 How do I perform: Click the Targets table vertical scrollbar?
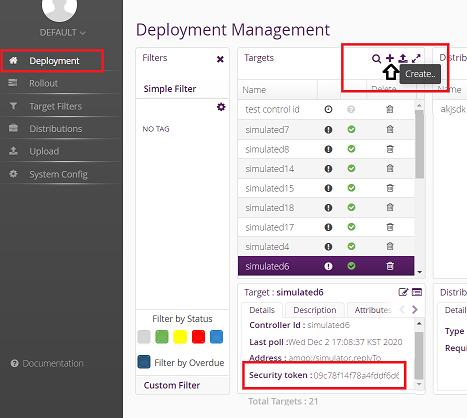(420, 144)
